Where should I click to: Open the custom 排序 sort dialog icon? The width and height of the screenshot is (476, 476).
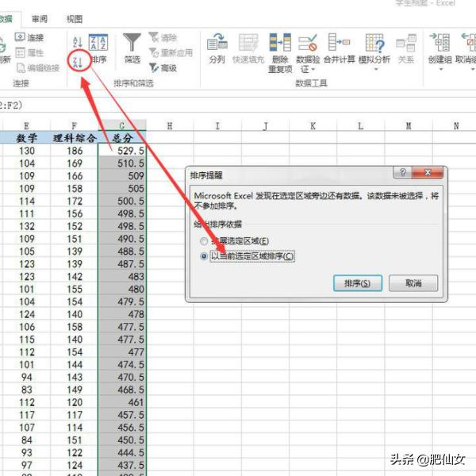(98, 42)
